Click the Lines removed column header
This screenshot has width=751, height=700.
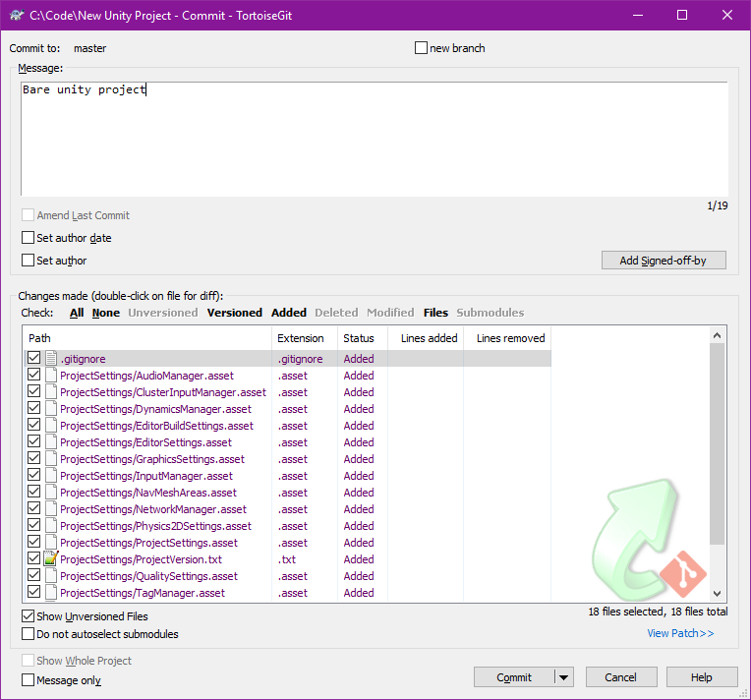pos(507,338)
